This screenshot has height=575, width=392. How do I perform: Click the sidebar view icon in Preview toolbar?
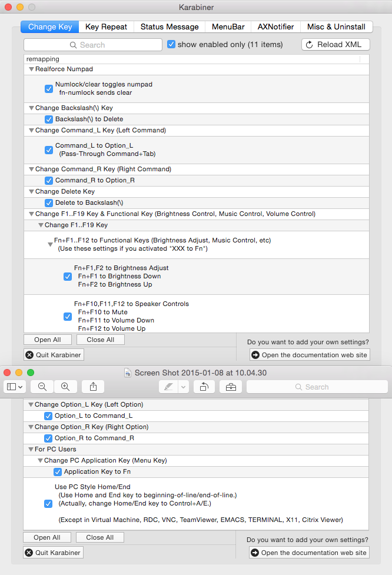point(12,387)
